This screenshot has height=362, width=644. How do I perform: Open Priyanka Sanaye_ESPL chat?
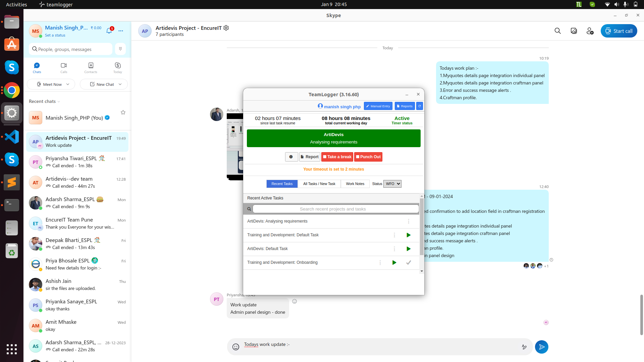(x=77, y=305)
